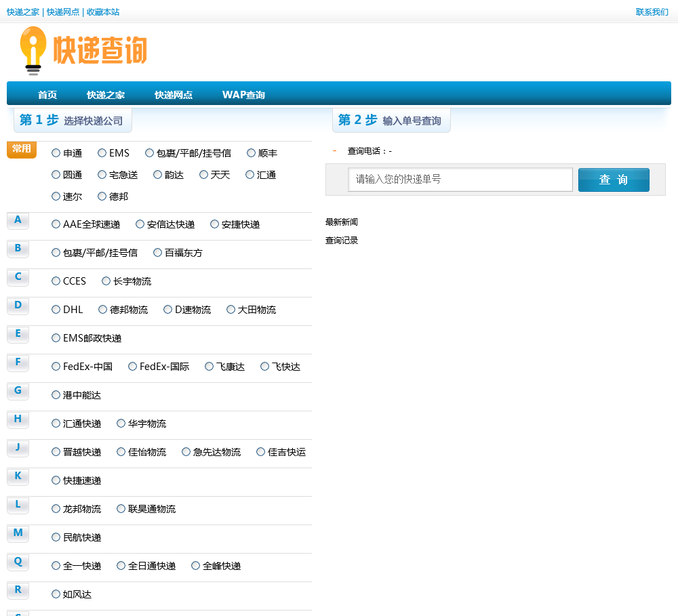Choose 全峰快递 from the Q group
Screen dimensions: 678x616
point(196,566)
